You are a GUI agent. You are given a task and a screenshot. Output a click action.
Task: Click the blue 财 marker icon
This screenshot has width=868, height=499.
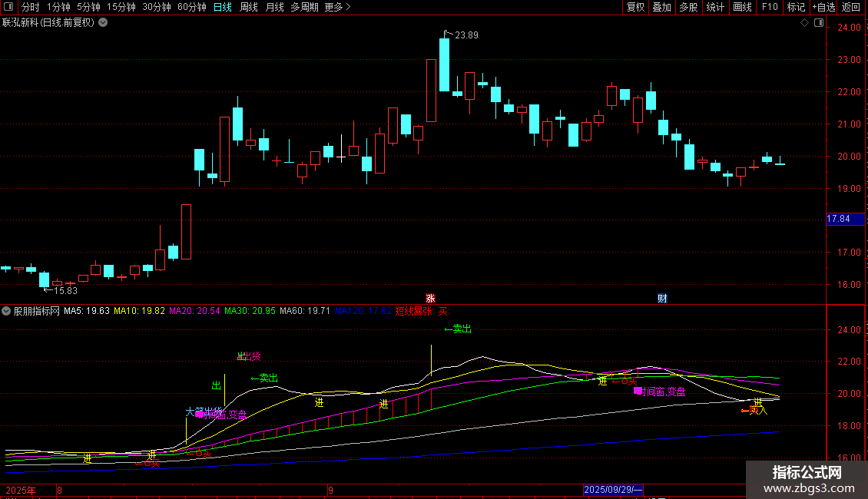click(x=662, y=298)
